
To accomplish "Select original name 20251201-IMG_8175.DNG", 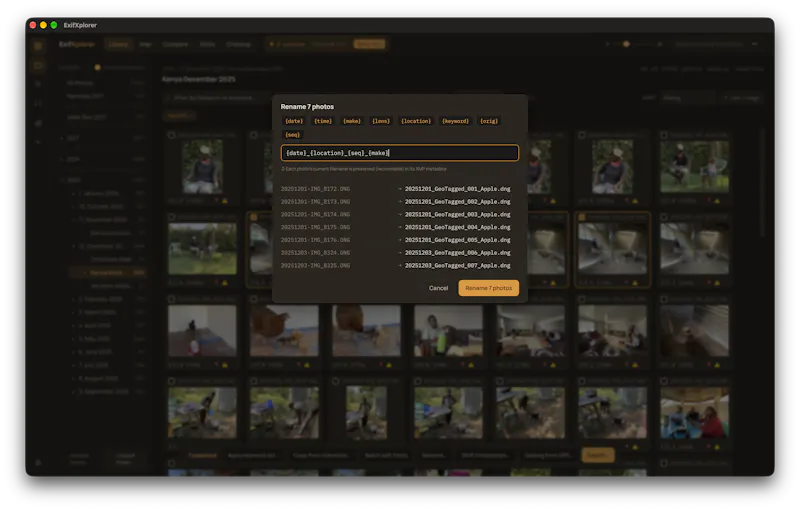I will click(315, 227).
